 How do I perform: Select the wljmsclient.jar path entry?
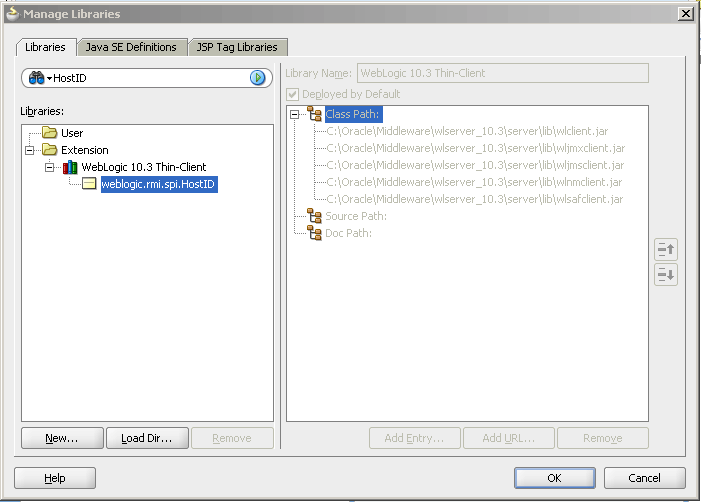[475, 165]
